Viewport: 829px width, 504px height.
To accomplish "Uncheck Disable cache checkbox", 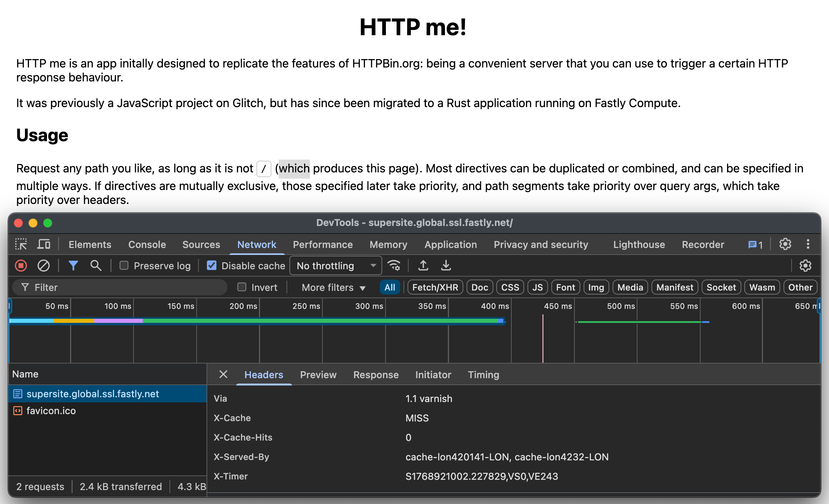I will [x=212, y=266].
